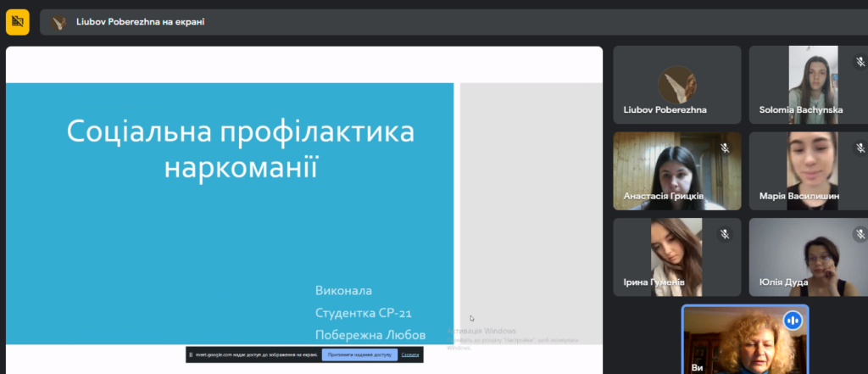Click muted mic icon on Марія Василишин tile
Screen dimensions: 868x374
tap(860, 148)
